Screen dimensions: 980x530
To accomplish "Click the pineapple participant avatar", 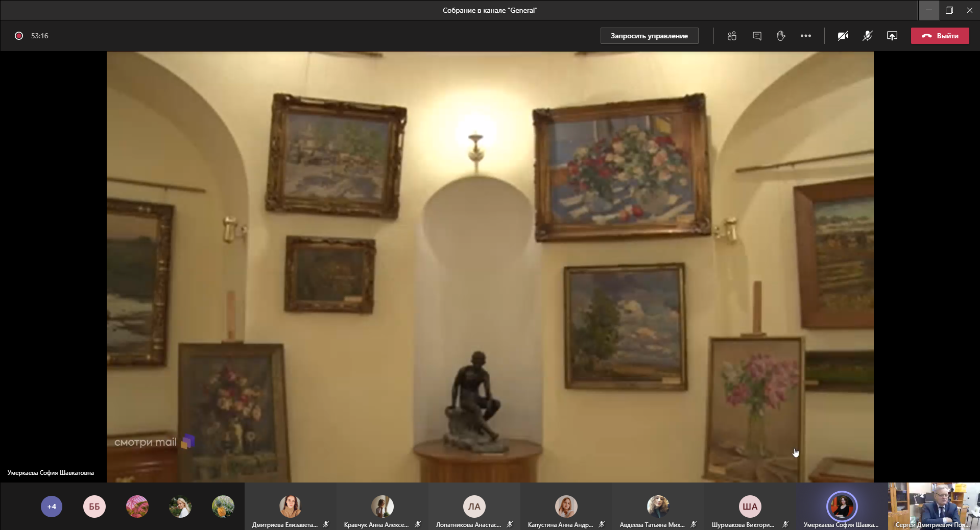I will tap(223, 507).
